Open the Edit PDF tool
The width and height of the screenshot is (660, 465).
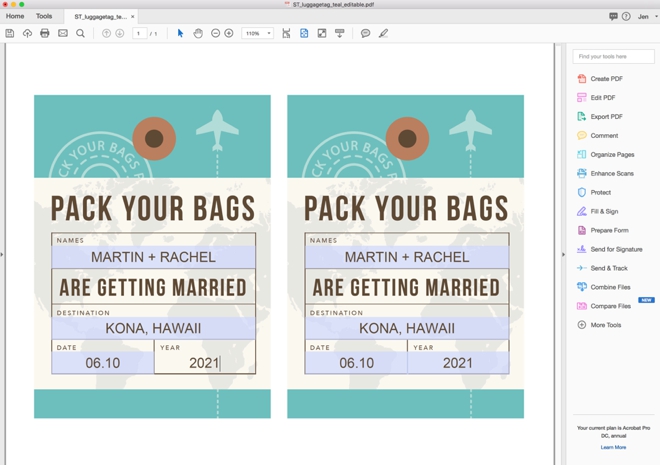click(602, 98)
